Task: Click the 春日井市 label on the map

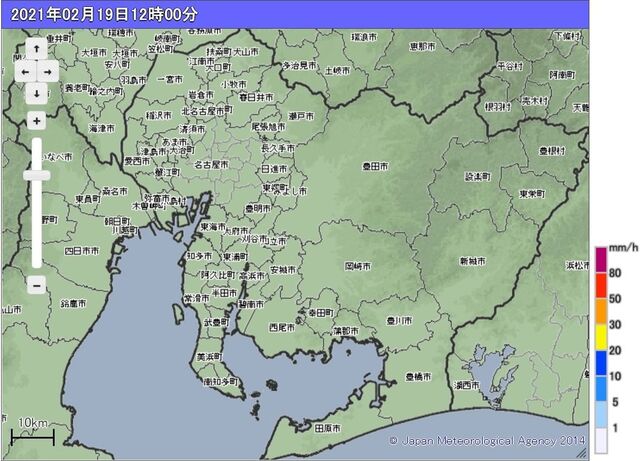Action: 256,98
